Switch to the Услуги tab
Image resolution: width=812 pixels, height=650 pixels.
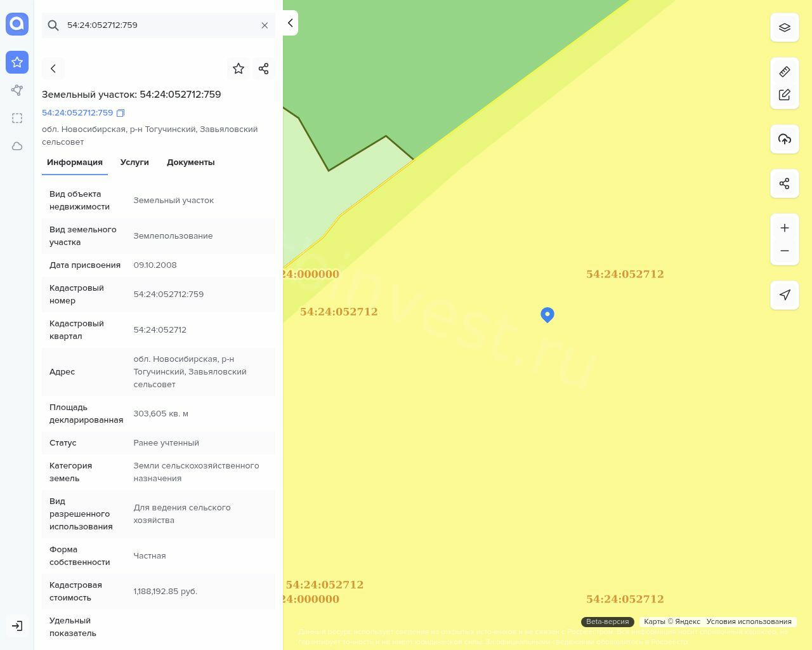coord(134,162)
